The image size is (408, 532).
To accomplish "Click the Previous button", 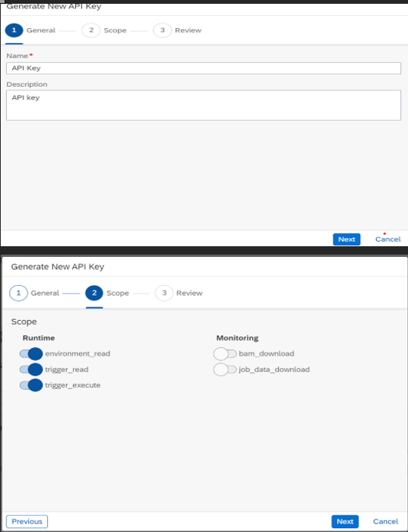I will (27, 521).
